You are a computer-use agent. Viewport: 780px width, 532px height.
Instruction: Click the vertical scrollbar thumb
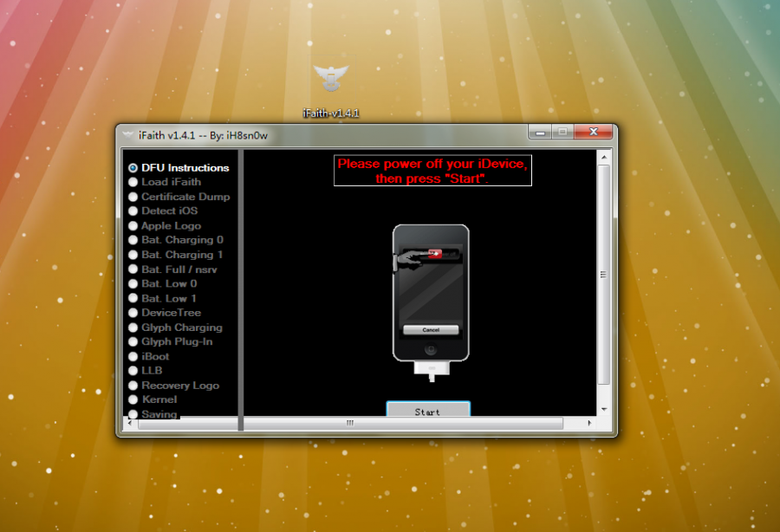coord(604,275)
